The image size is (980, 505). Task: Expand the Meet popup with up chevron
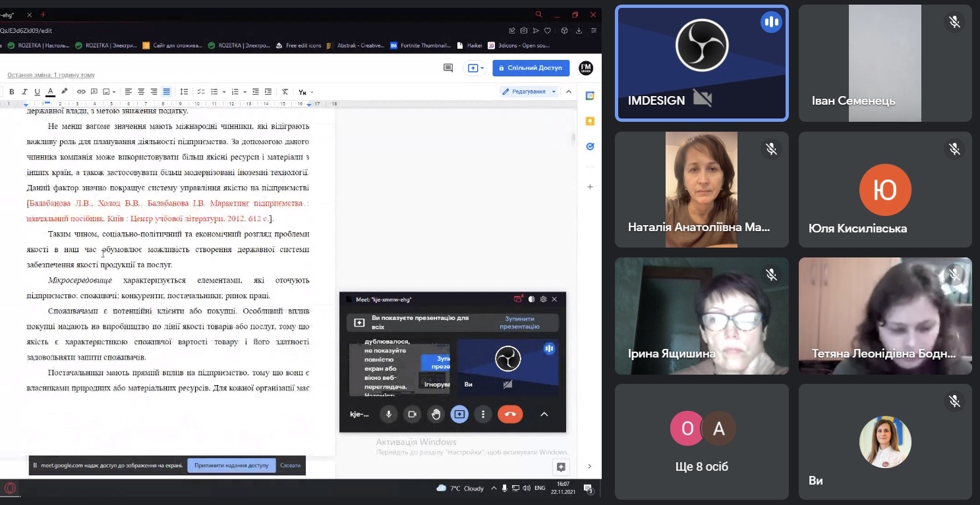544,414
